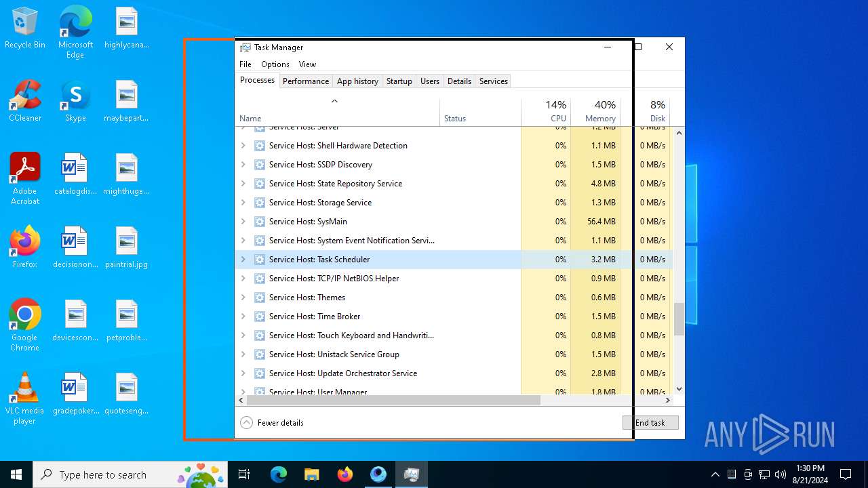
Task: Open the CCleaner desktop shortcut
Action: (25, 102)
